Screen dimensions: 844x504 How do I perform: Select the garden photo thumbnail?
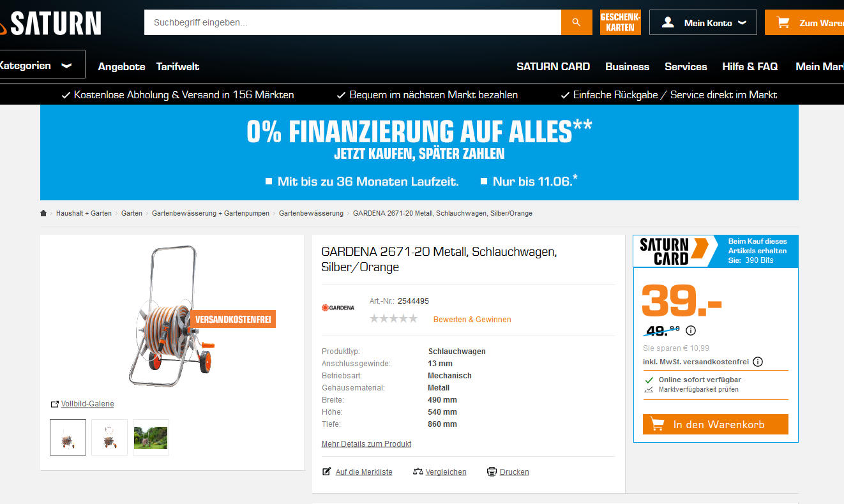tap(151, 437)
